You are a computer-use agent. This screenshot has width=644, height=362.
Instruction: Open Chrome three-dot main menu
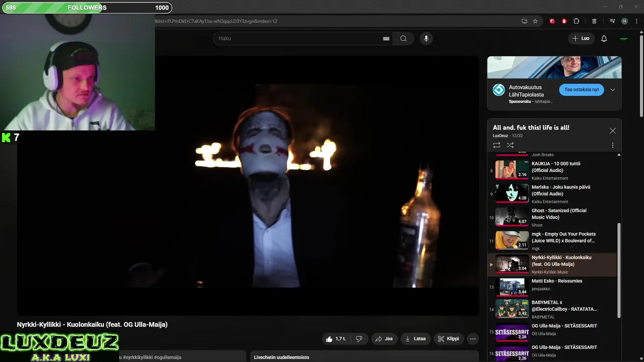click(636, 21)
